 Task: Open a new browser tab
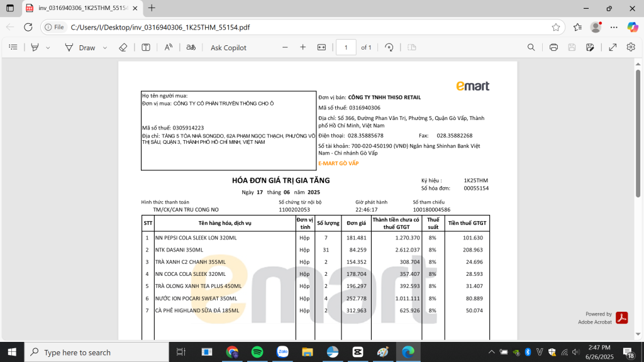(x=152, y=8)
